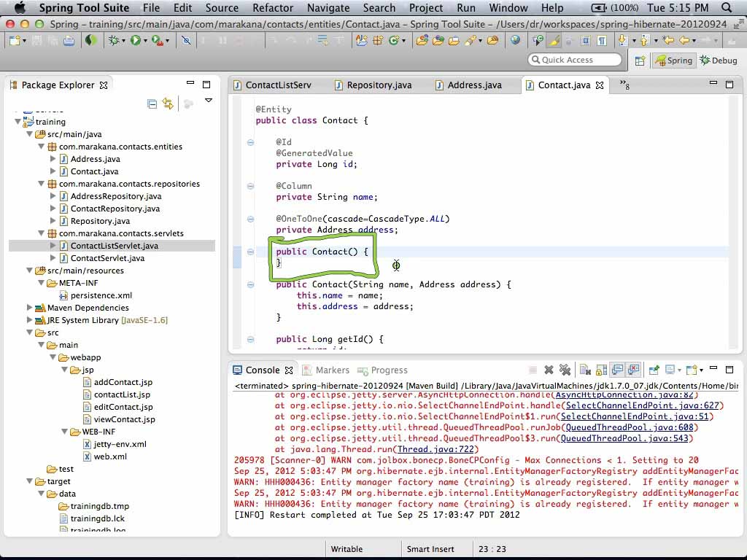Switch to the Spring perspective
747x560 pixels.
pos(673,61)
